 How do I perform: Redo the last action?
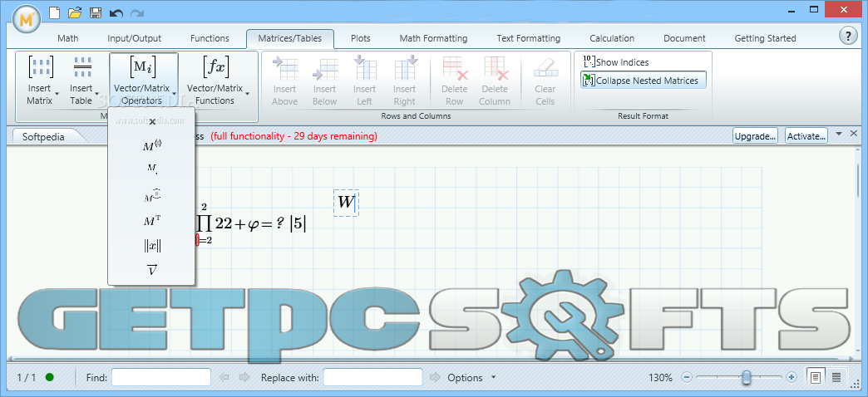click(x=136, y=12)
